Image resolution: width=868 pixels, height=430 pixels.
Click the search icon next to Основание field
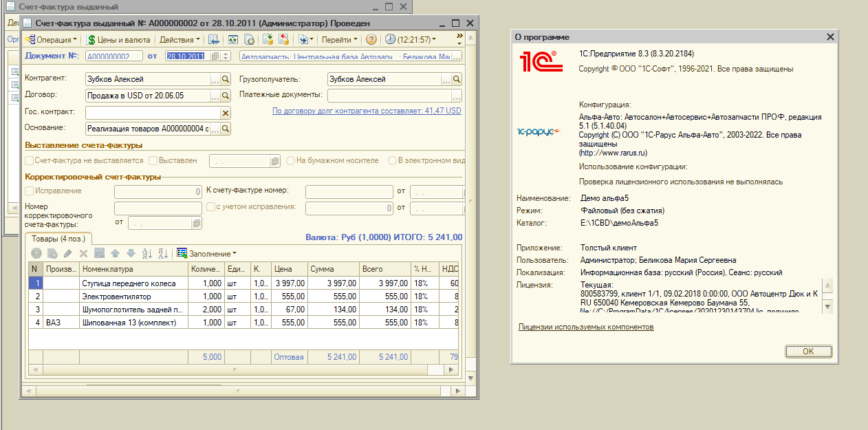(x=226, y=128)
